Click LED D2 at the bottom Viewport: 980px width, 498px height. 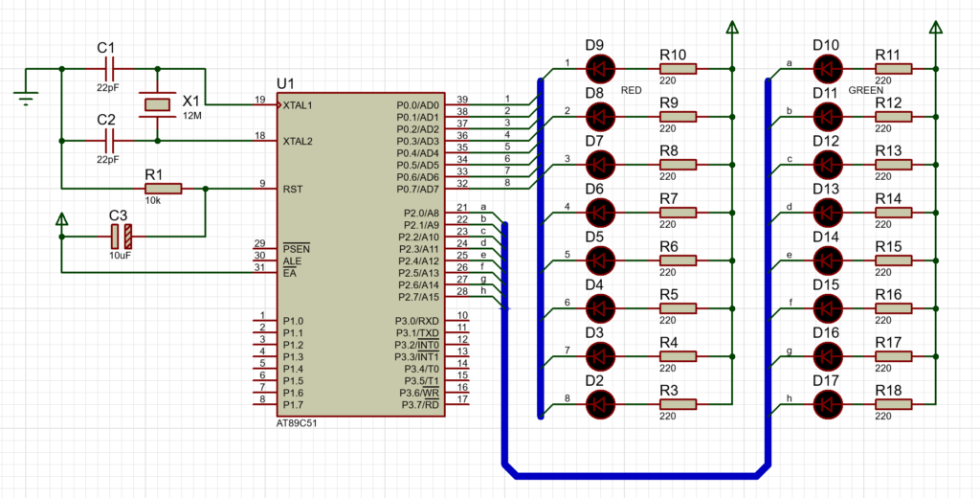pyautogui.click(x=600, y=403)
